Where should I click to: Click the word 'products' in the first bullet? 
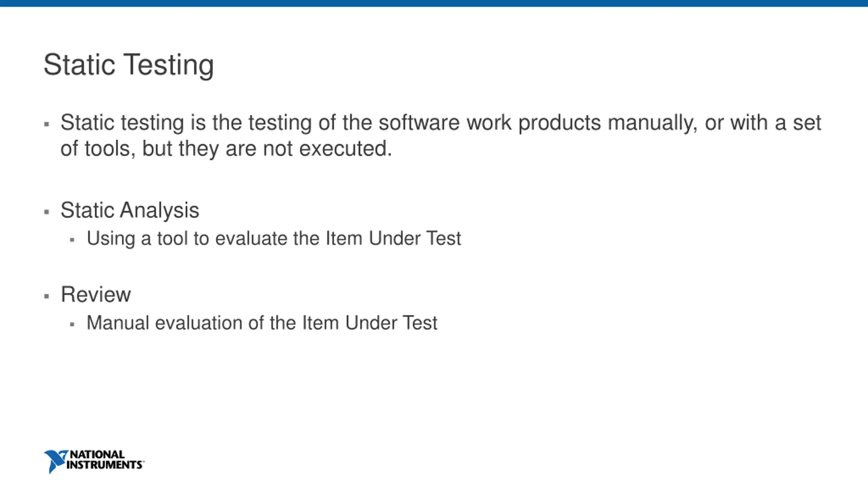click(x=560, y=123)
